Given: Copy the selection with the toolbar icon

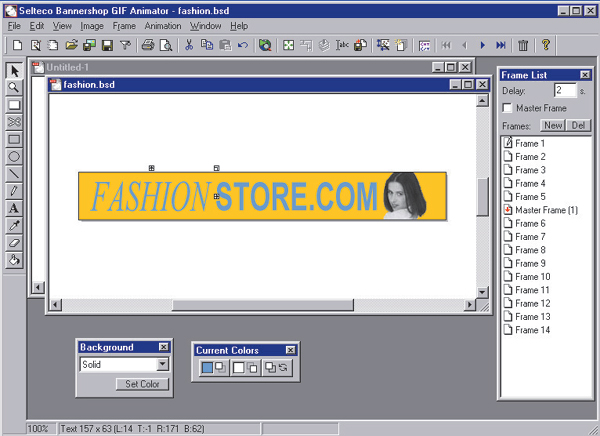Looking at the screenshot, I should click(x=207, y=45).
